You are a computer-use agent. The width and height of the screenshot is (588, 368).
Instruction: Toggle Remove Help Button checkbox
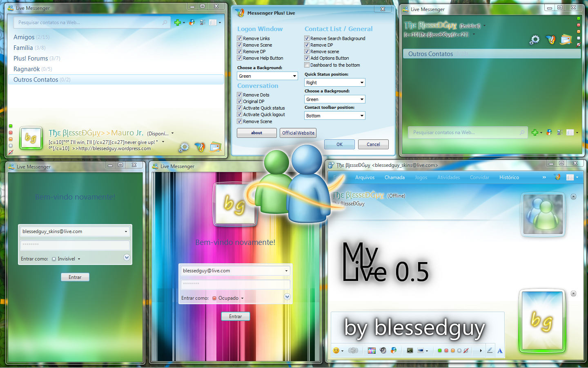coord(240,58)
